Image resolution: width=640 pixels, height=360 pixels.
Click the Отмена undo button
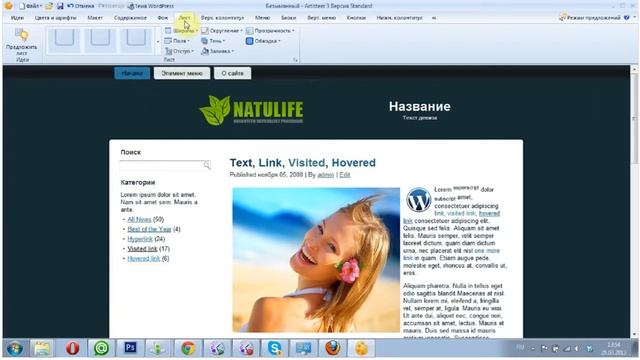80,6
